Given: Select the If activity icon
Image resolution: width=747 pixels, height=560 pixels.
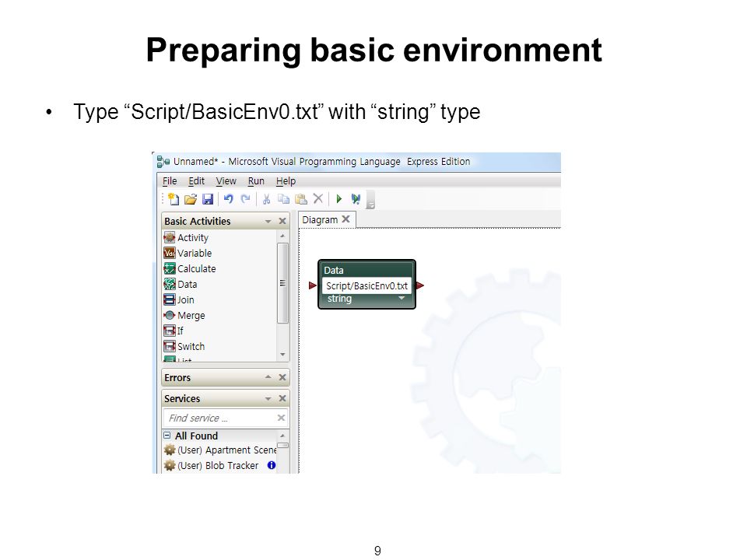Looking at the screenshot, I should (x=170, y=331).
